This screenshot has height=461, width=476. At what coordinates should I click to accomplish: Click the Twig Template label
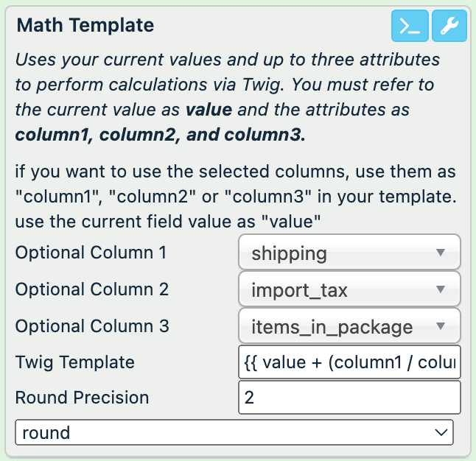click(74, 362)
